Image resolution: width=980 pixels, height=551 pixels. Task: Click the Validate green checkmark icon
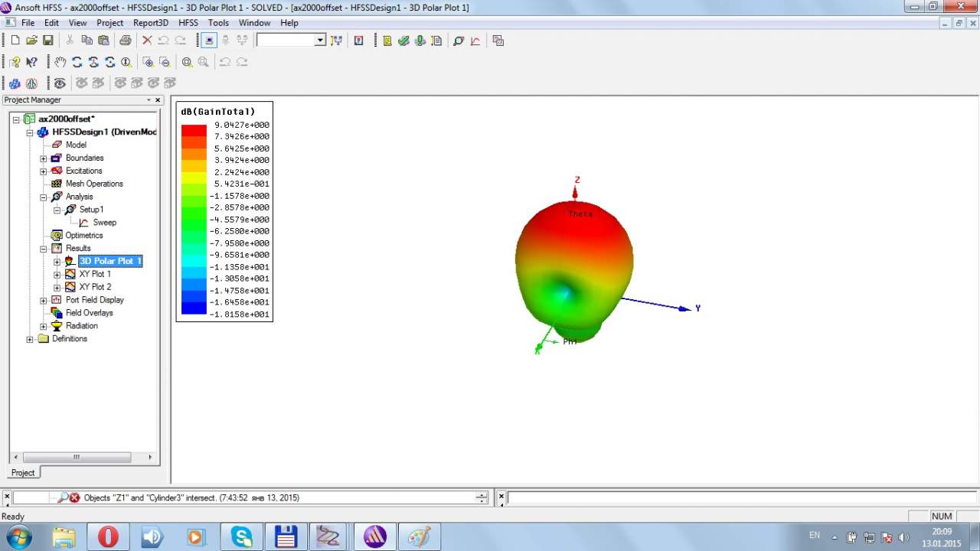(403, 41)
